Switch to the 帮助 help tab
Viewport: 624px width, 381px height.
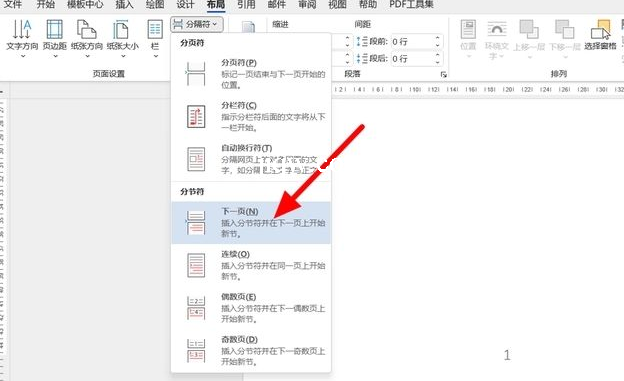click(368, 5)
